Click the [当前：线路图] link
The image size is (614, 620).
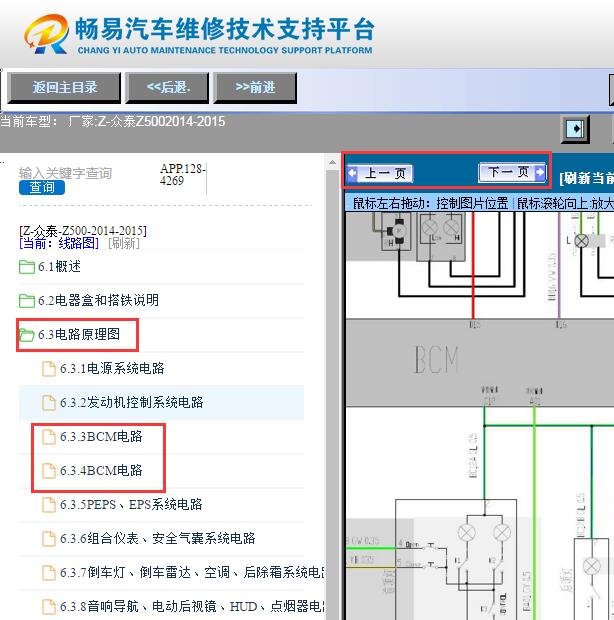click(x=59, y=243)
